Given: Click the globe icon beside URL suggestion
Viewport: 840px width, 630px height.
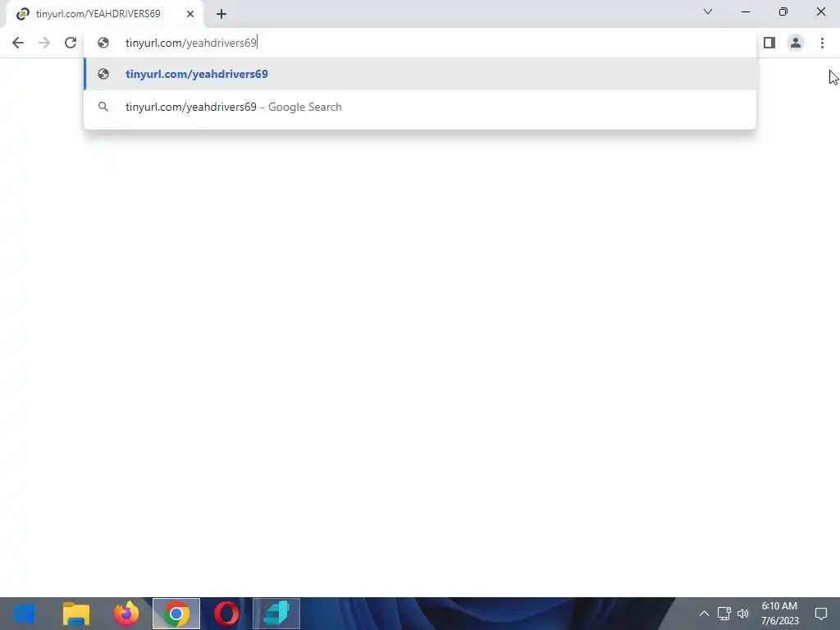Looking at the screenshot, I should [103, 74].
